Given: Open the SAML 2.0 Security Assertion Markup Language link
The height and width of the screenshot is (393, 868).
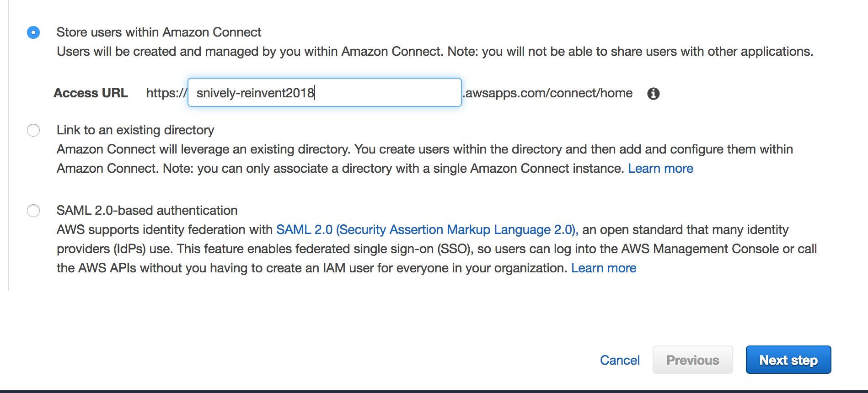Looking at the screenshot, I should pyautogui.click(x=427, y=229).
